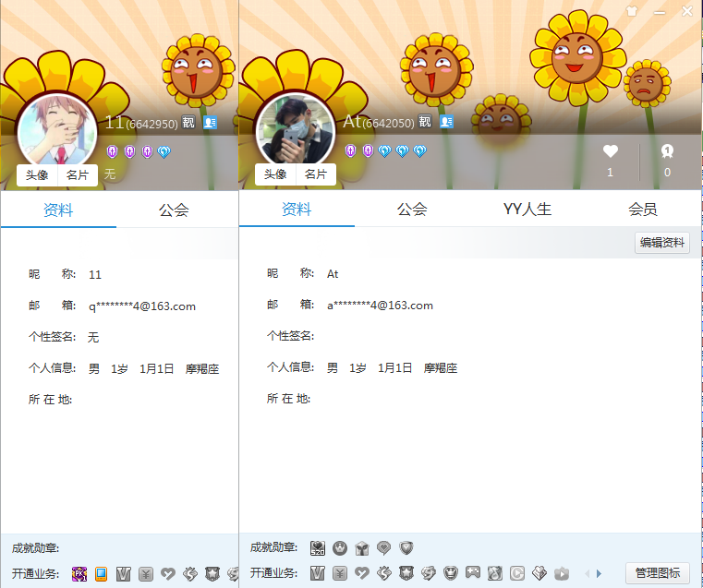Click the signature text 无 under 个性签名
The width and height of the screenshot is (703, 588).
tap(93, 337)
